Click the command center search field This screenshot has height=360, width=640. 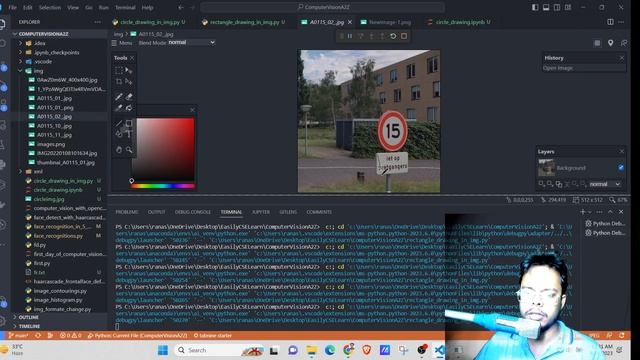[322, 7]
